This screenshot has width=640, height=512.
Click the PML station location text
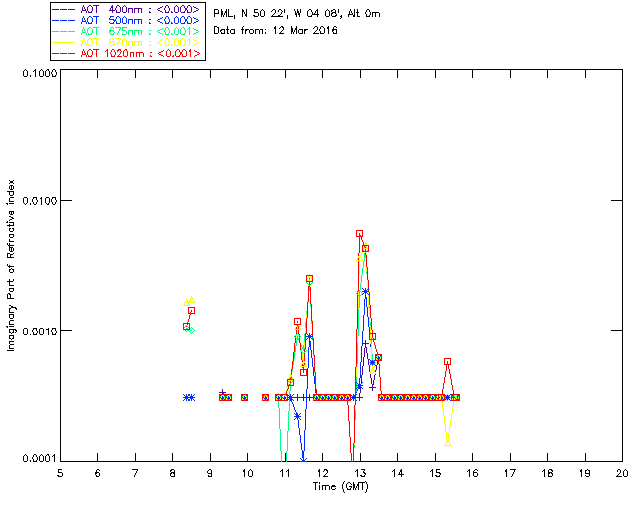pos(297,14)
